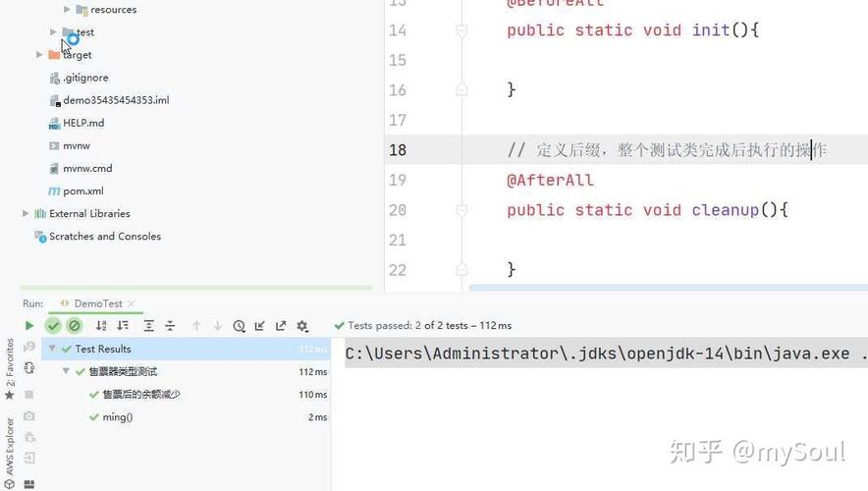Viewport: 868px width, 491px height.
Task: Go to previous failed test arrow
Action: point(196,325)
